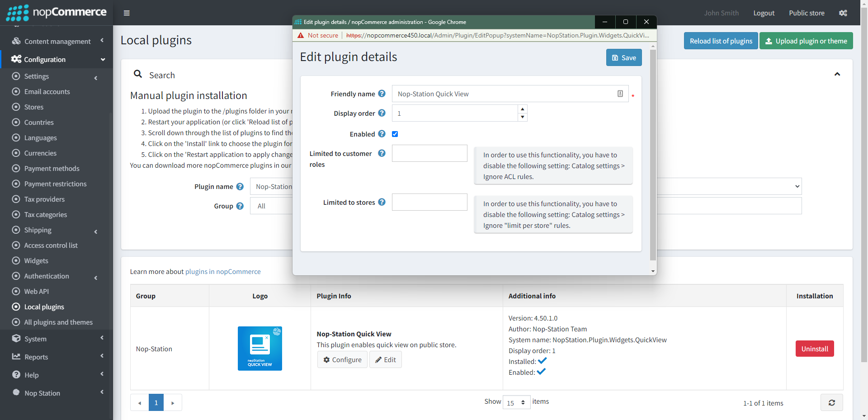Click the Limited to customer roles field
Screen dimensions: 868x420
(429, 153)
